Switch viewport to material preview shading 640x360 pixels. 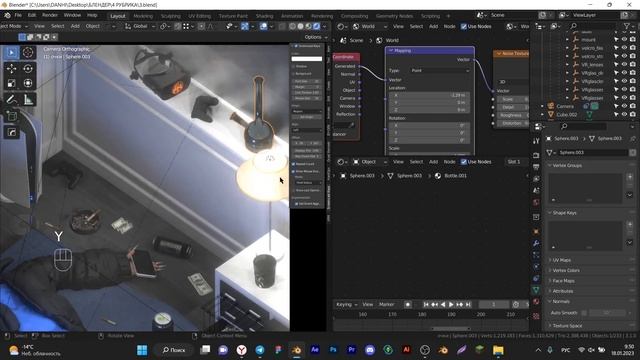click(309, 26)
